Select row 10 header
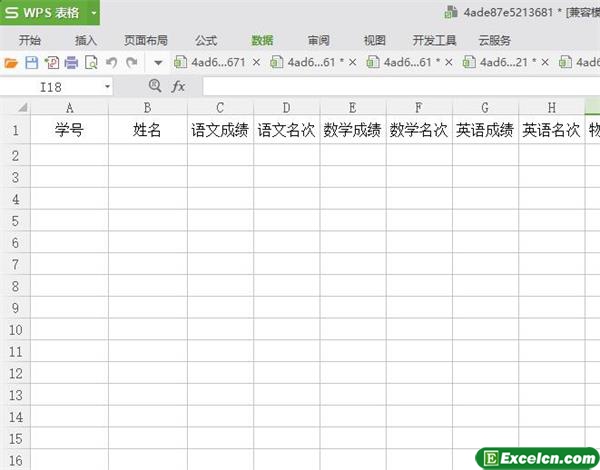Viewport: 600px width, 470px height. 15,329
